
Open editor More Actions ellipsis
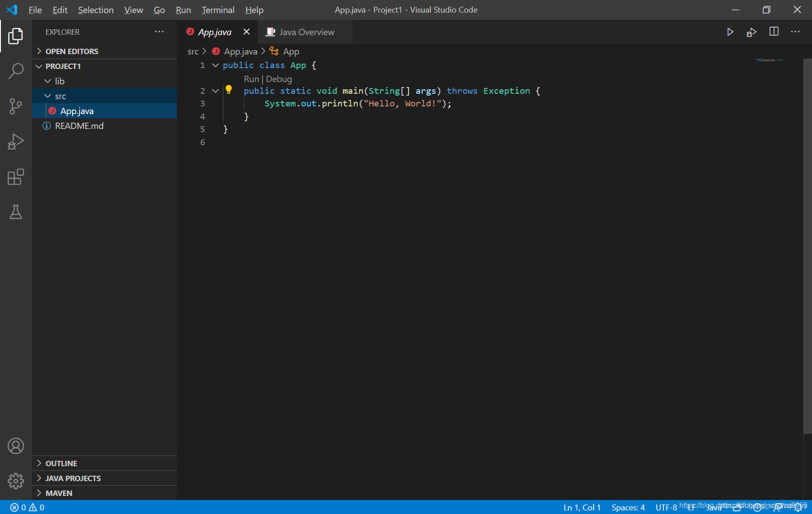795,32
